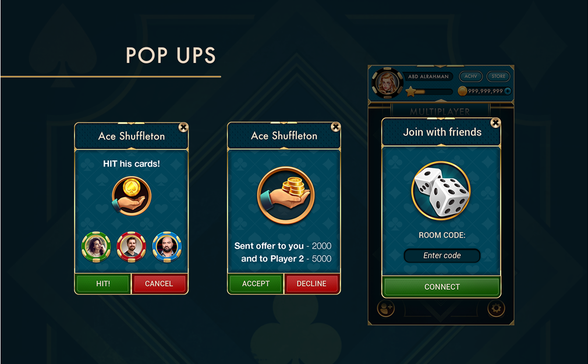Screen dimensions: 588x364
Task: Select the blue chip bearded man avatar
Action: coord(167,247)
